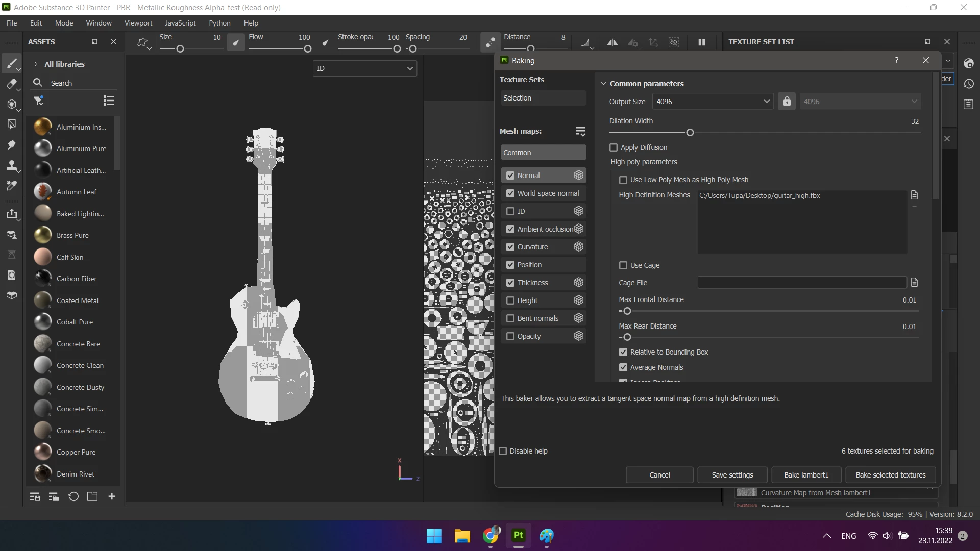Click the filter icon in Assets panel
Viewport: 980px width, 551px height.
(x=38, y=101)
